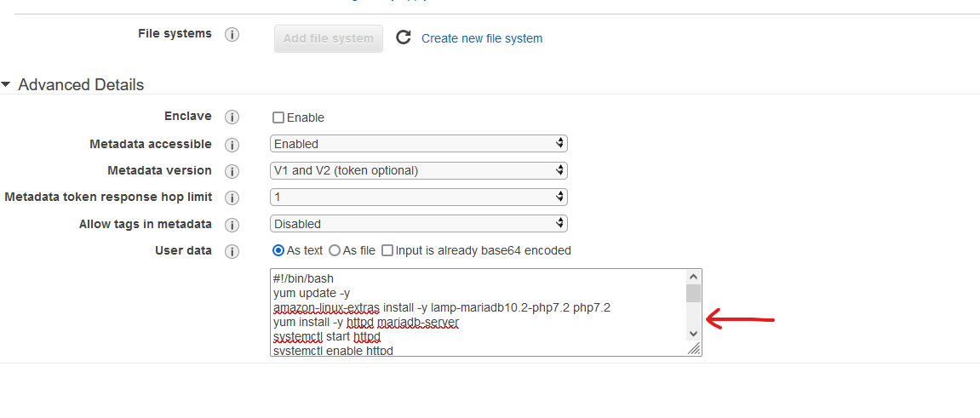Enable the Enclave checkbox
980x418 pixels.
278,117
